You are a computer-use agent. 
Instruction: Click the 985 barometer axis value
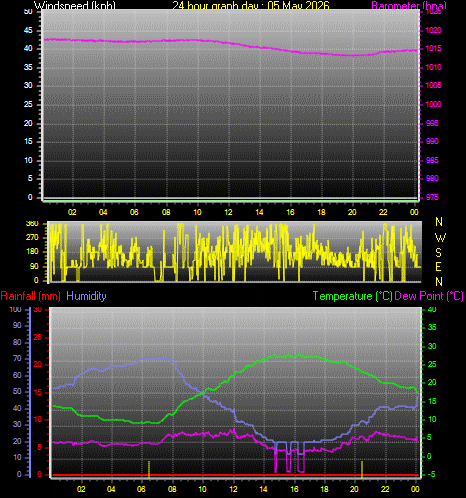[x=432, y=160]
